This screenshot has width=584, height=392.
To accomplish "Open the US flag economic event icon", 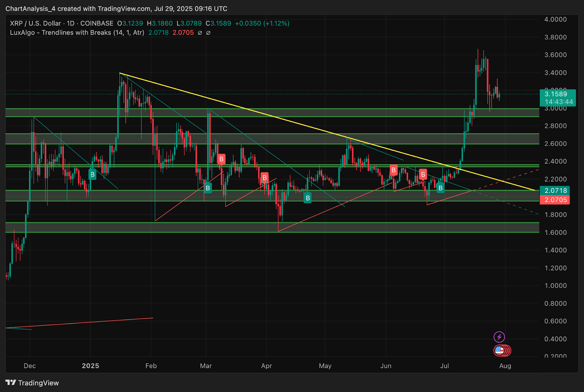I will (499, 351).
